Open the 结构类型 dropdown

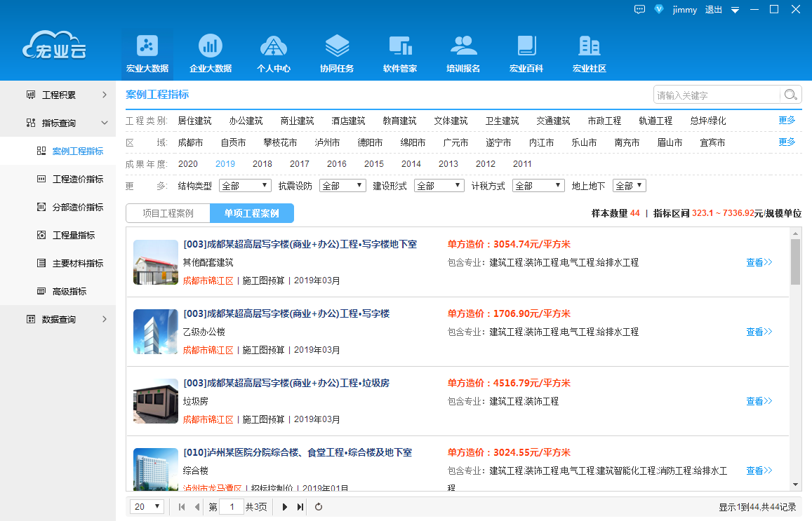pos(245,185)
